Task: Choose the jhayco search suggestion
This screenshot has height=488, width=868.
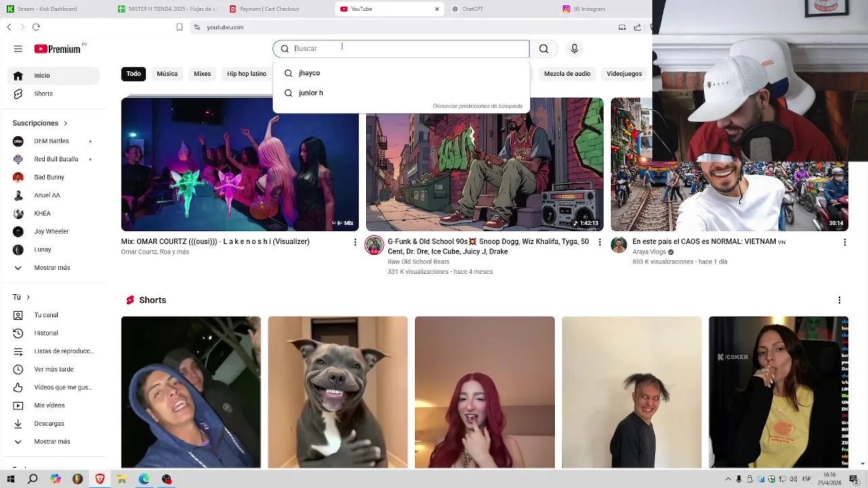Action: pyautogui.click(x=401, y=73)
